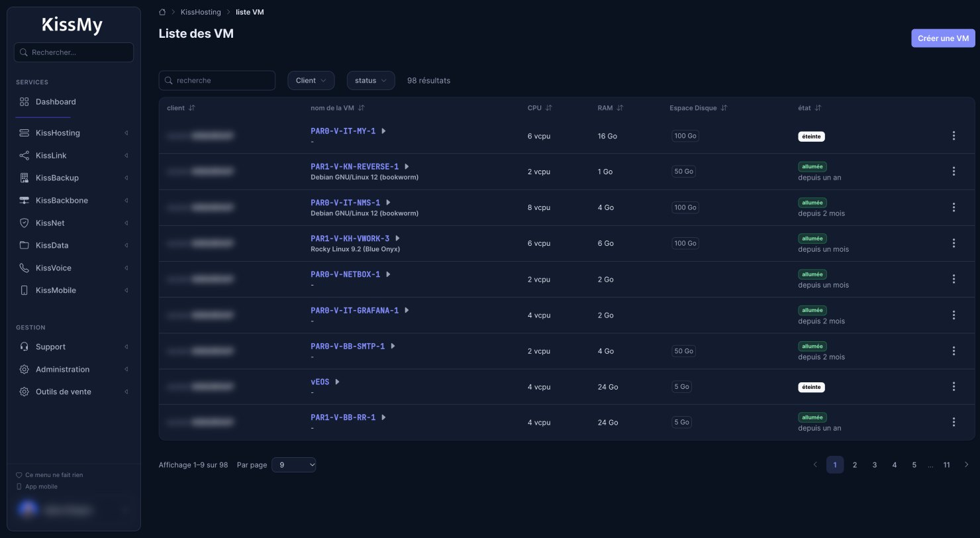Click the KissData folder icon
Screen dimensions: 980x538
pos(24,245)
